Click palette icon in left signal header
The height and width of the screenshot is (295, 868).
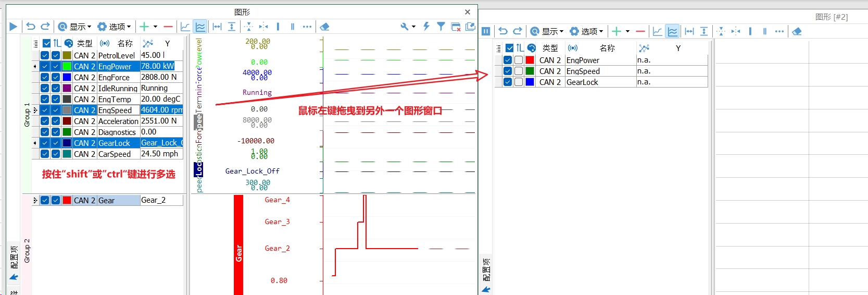pos(69,43)
